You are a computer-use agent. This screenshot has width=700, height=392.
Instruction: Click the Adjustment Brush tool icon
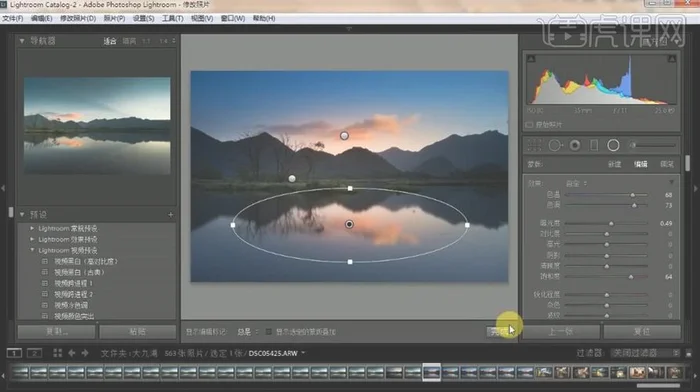pos(654,145)
